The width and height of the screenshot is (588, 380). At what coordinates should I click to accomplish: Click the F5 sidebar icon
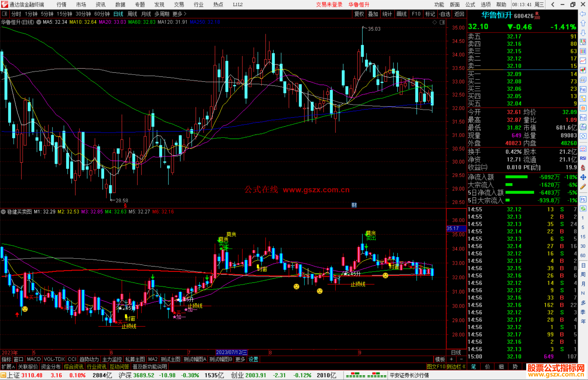tap(583, 199)
